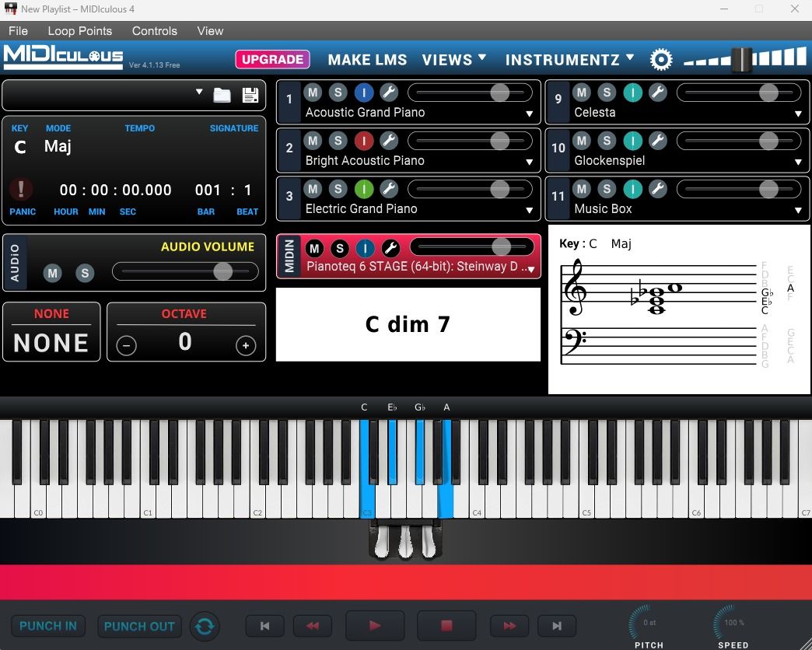
Task: Adjust volume slider on Acoustic Grand Piano
Action: click(471, 93)
